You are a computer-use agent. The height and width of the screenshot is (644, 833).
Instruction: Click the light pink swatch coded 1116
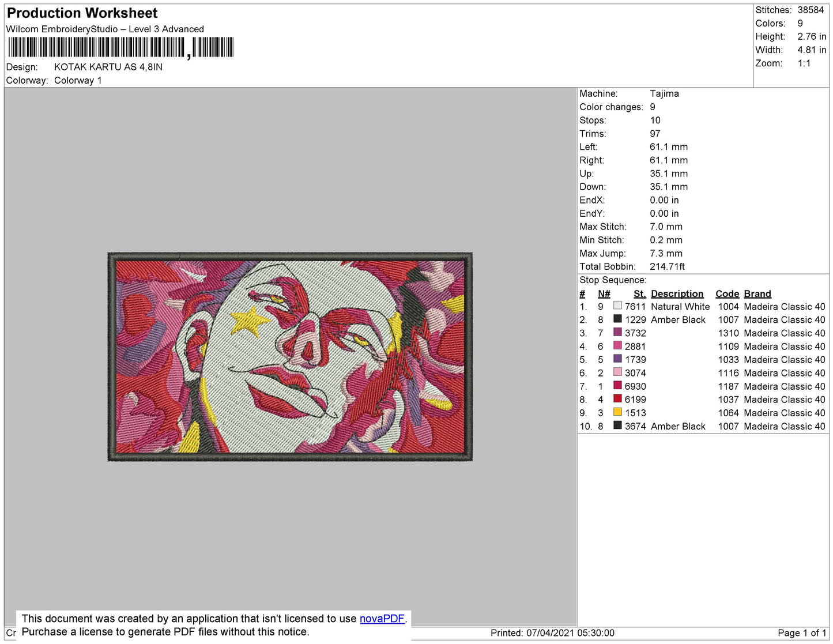(x=617, y=372)
